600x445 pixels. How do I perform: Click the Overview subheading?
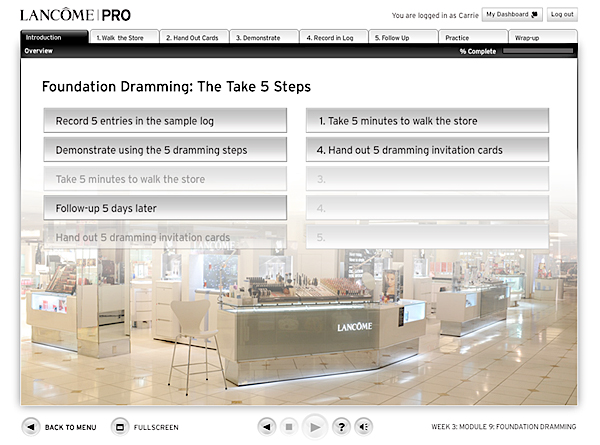pyautogui.click(x=39, y=51)
